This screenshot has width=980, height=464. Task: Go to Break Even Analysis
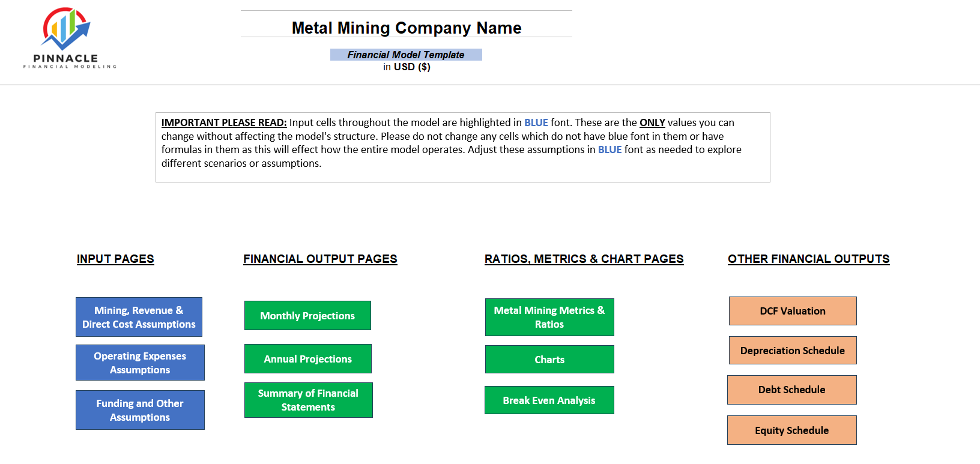click(549, 400)
